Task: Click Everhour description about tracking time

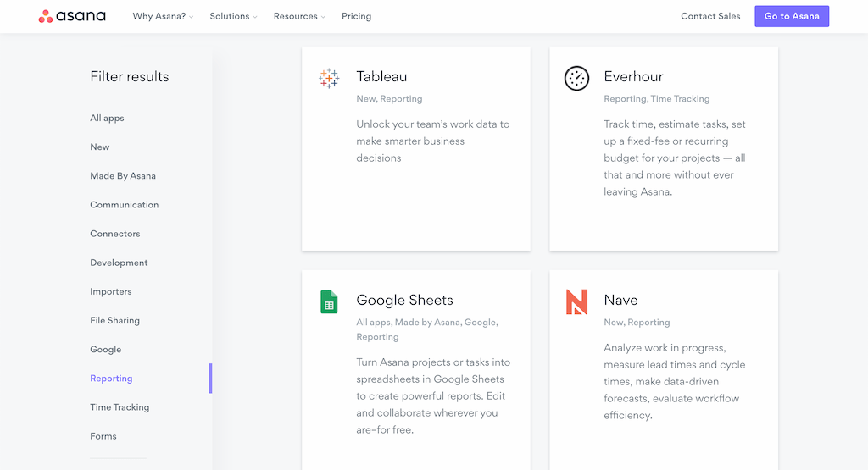Action: pos(674,158)
